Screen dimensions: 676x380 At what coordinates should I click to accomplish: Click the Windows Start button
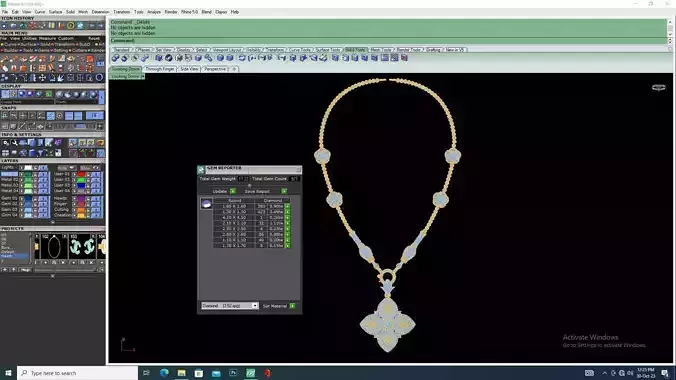pyautogui.click(x=8, y=373)
